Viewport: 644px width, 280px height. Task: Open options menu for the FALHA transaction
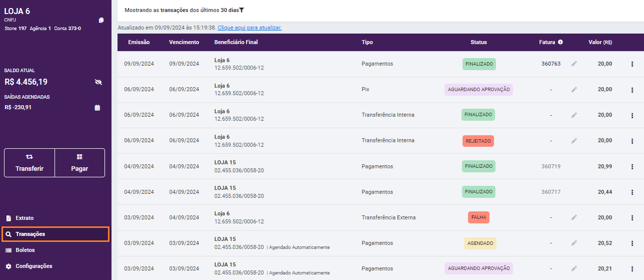(x=632, y=217)
